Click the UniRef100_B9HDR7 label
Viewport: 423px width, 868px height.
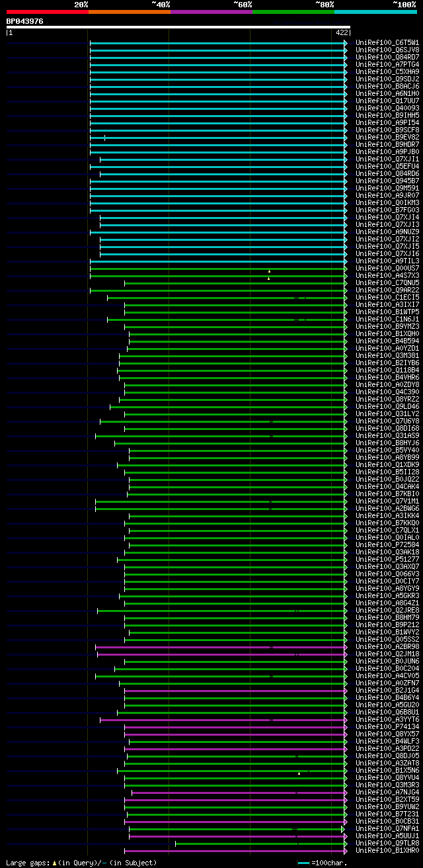[387, 144]
